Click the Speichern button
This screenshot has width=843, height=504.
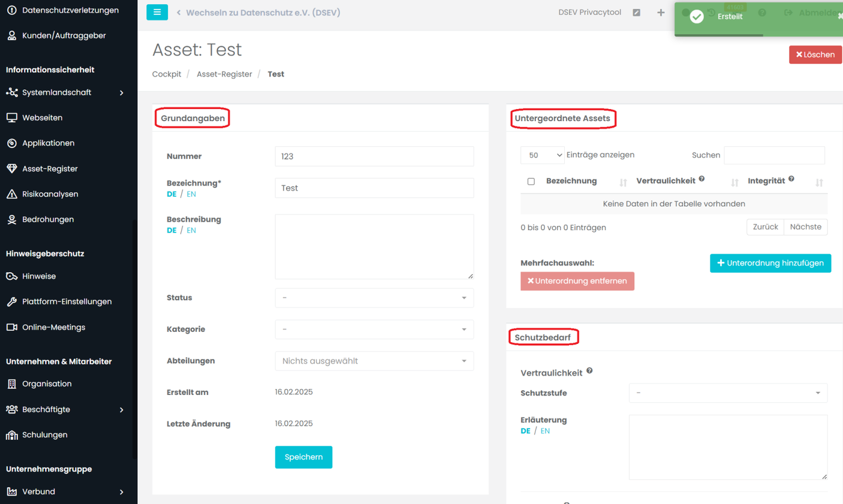tap(303, 457)
